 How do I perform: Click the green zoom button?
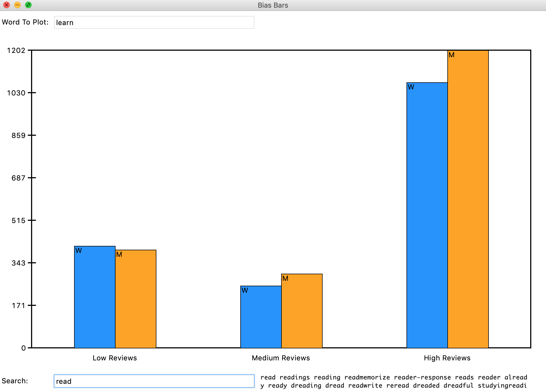coord(28,5)
